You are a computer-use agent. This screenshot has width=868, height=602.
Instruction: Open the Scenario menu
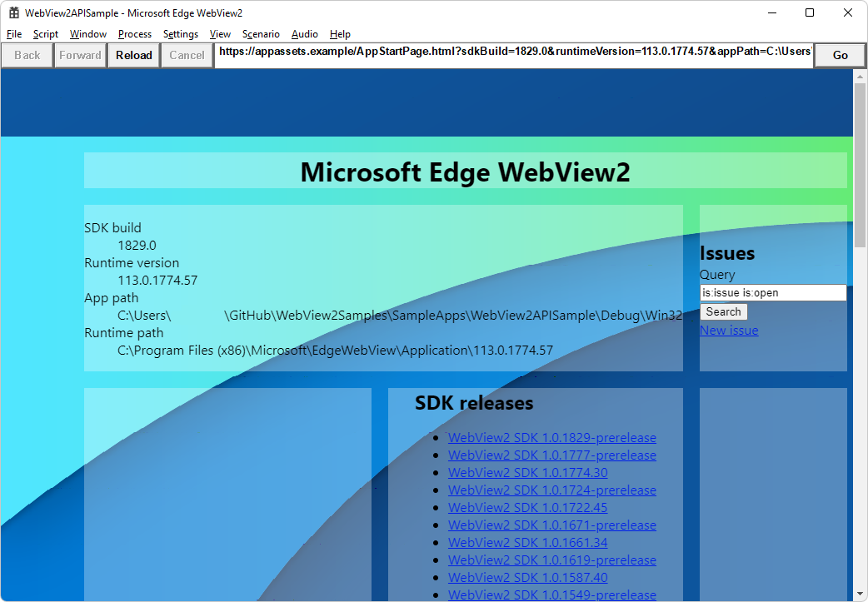click(261, 34)
